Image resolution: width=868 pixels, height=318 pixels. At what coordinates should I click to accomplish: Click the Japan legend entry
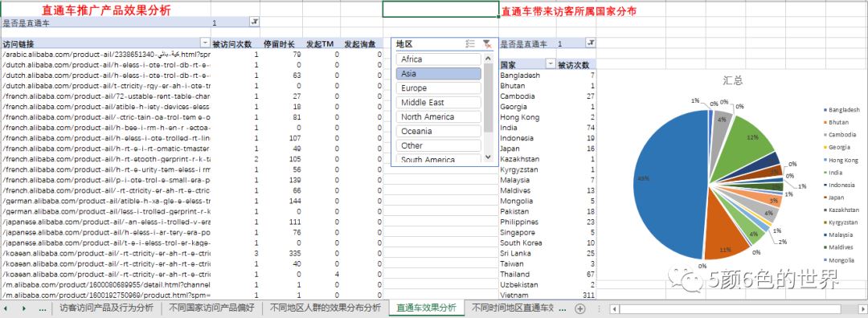(x=835, y=198)
